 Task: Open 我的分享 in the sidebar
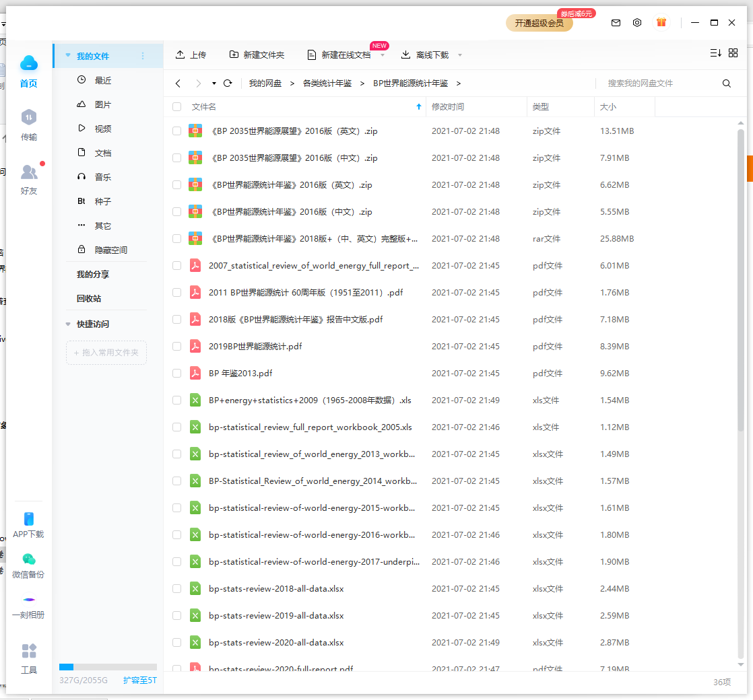93,275
